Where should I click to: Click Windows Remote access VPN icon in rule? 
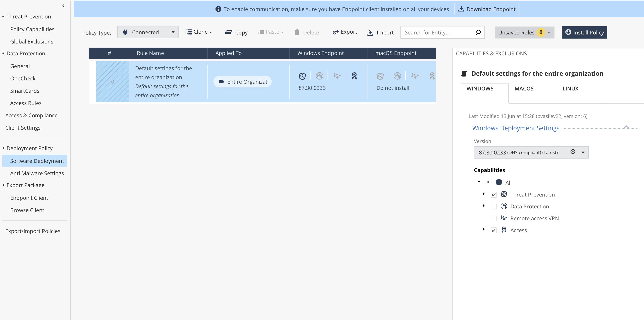tap(337, 76)
